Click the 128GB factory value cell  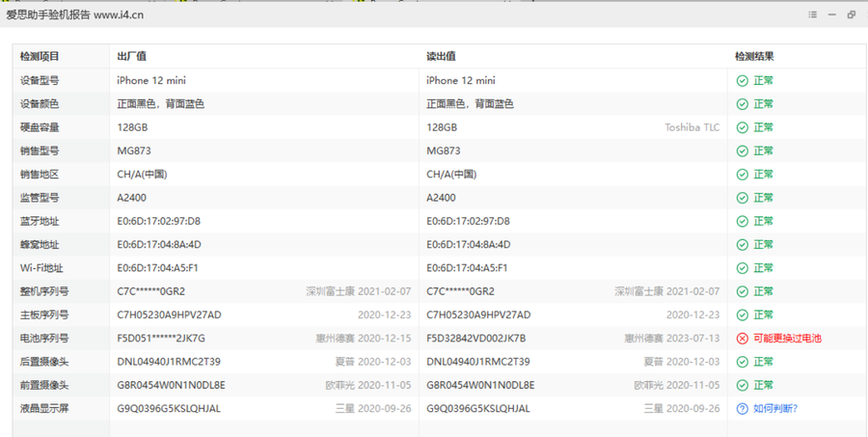click(132, 127)
